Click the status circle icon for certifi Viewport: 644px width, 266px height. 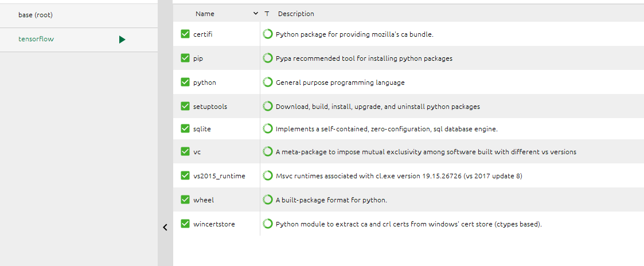coord(267,34)
